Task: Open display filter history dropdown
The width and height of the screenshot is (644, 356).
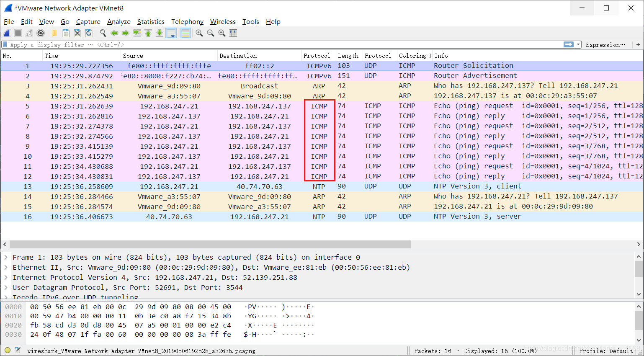Action: (x=578, y=44)
